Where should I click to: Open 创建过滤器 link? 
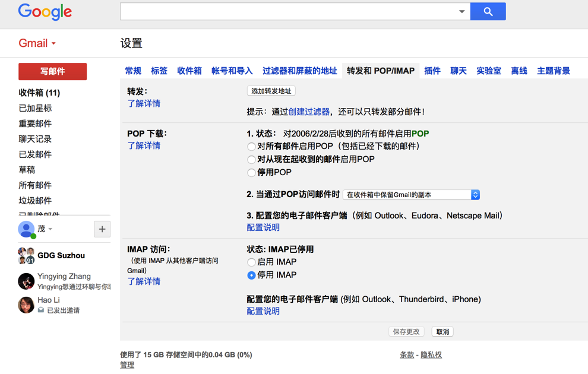309,112
